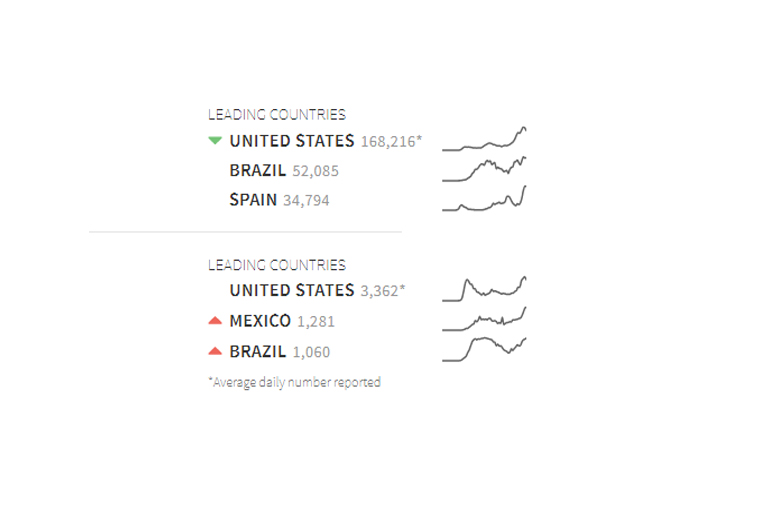Select the SPAIN country label
Image resolution: width=780 pixels, height=520 pixels.
click(x=253, y=200)
